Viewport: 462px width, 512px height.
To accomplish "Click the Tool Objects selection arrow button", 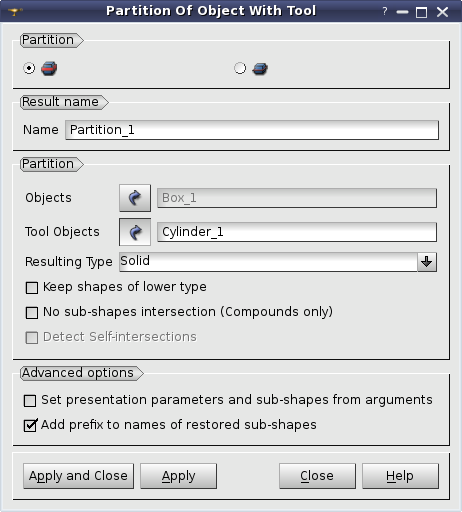I will (135, 232).
